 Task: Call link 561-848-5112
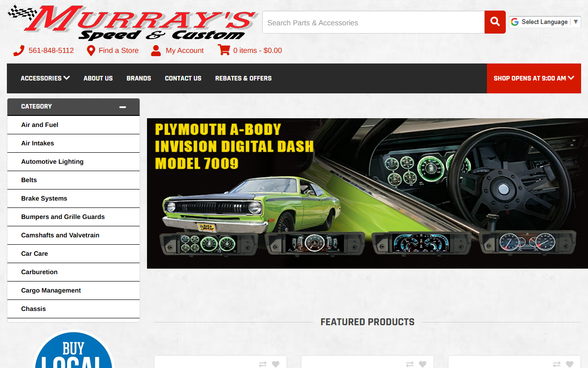pyautogui.click(x=51, y=51)
